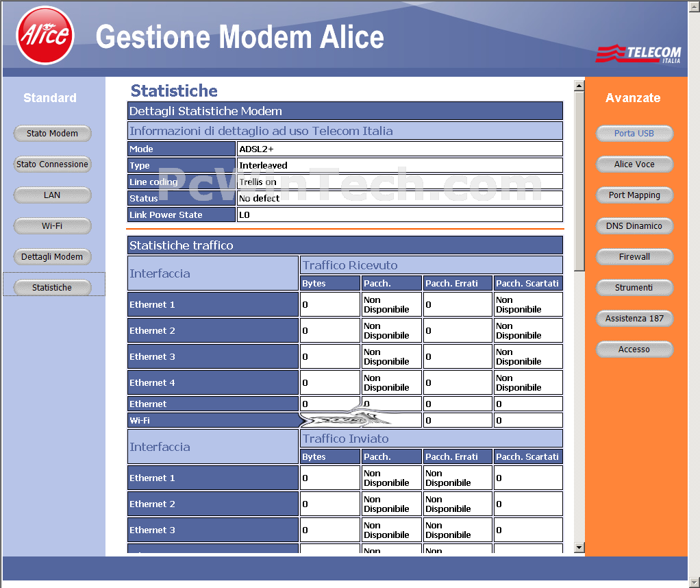Open the Stato Modem page
Viewport: 700px width, 588px height.
tap(52, 133)
